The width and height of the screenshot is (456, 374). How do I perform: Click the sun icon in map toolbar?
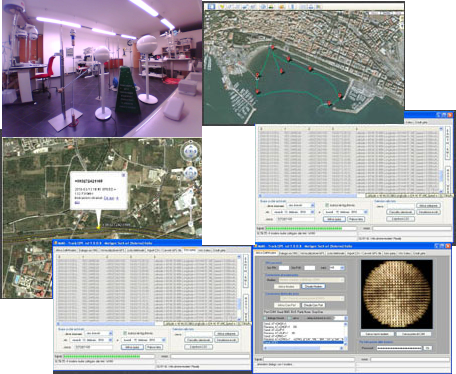coord(282,7)
